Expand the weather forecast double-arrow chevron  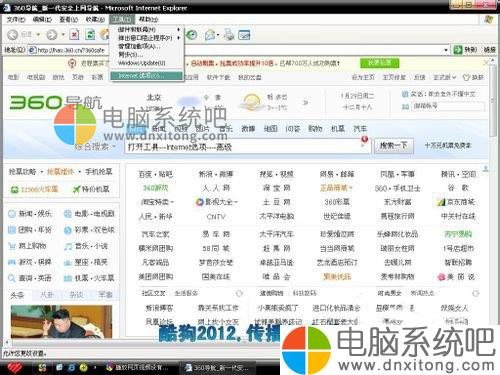pos(305,103)
